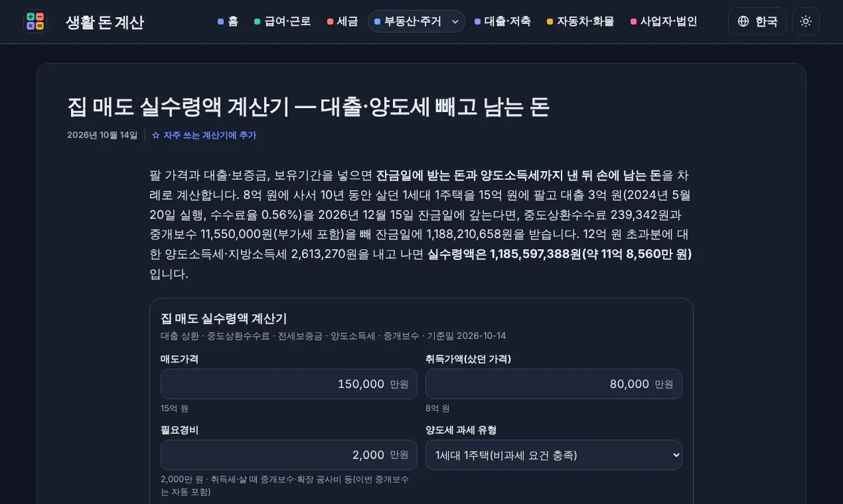Click the 매도가격 input field

[289, 384]
